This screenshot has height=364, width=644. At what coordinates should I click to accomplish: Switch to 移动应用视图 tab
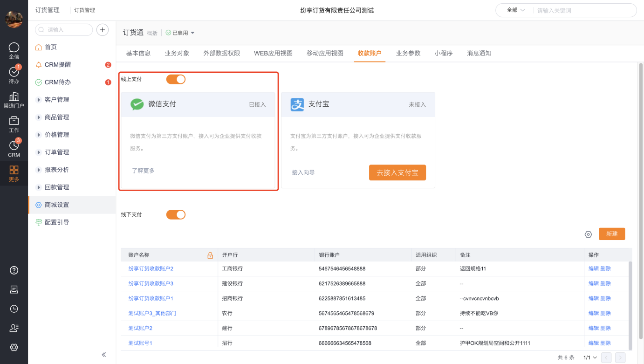pos(325,53)
